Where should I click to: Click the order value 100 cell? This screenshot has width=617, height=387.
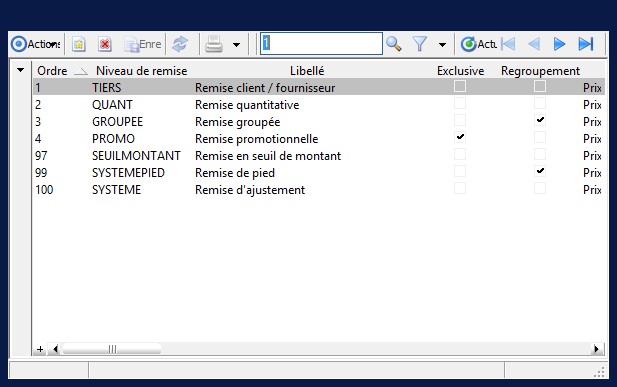pos(44,189)
